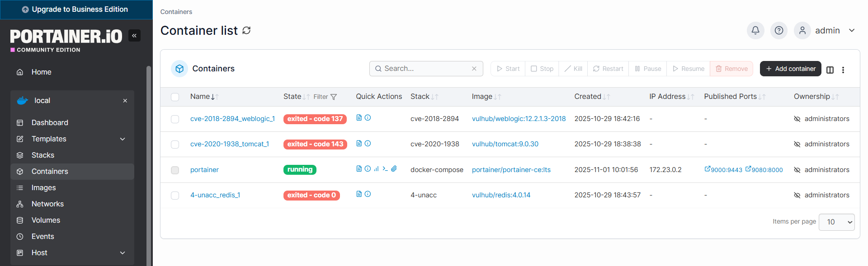Check the 4-unacc_redis_1 row

point(175,196)
